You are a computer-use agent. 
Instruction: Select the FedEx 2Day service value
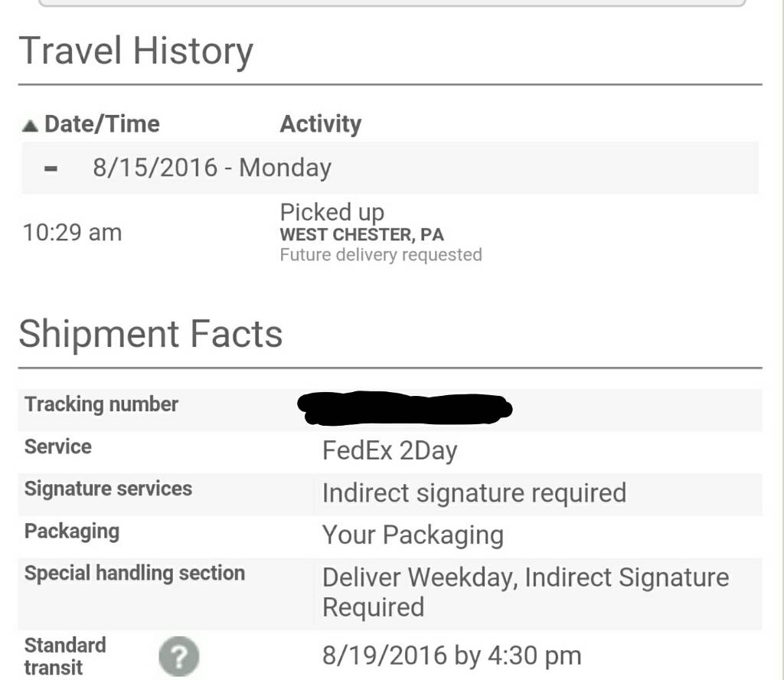tap(390, 450)
